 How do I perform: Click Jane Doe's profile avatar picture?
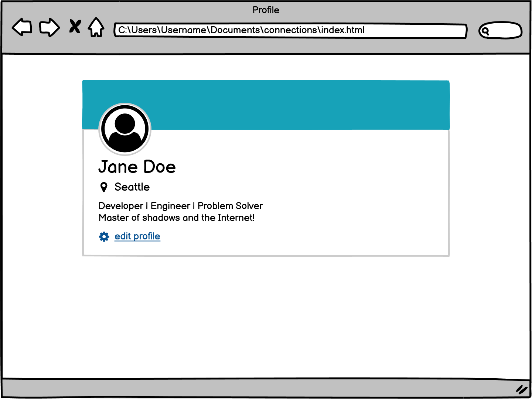125,130
